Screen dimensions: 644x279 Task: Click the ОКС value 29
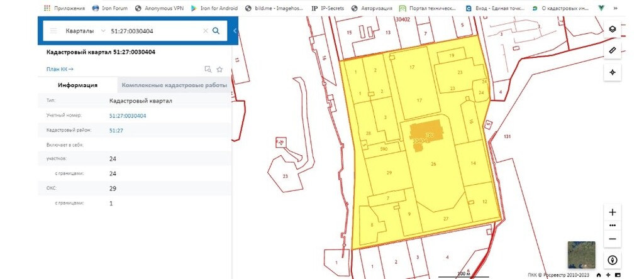coord(113,189)
